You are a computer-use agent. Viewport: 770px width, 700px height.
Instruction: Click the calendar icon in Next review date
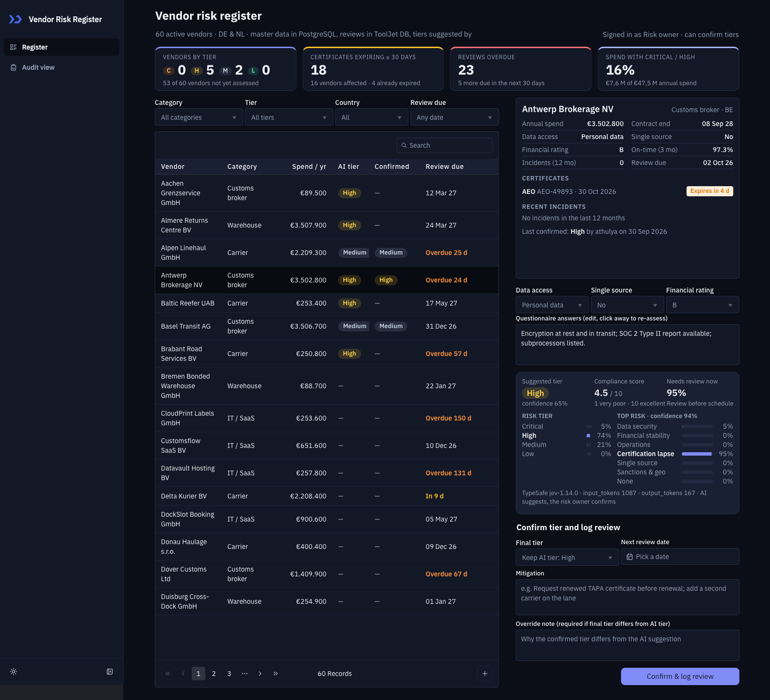point(629,557)
